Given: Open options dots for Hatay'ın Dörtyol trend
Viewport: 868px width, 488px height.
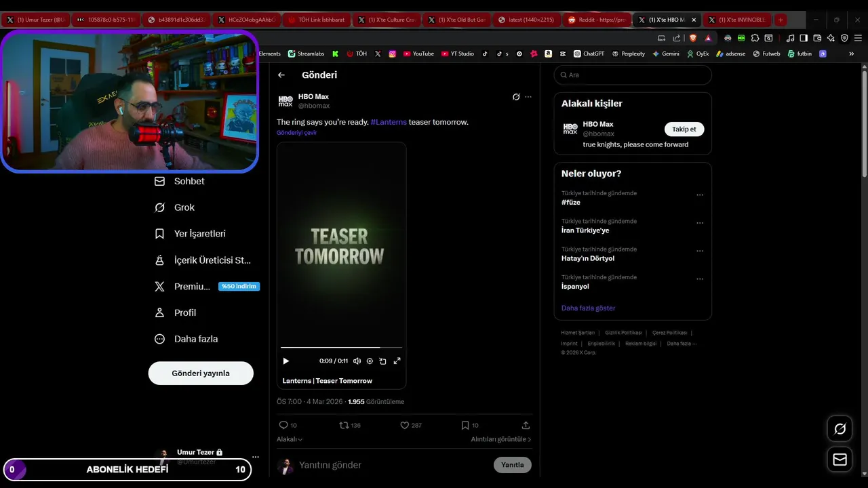Looking at the screenshot, I should [700, 251].
